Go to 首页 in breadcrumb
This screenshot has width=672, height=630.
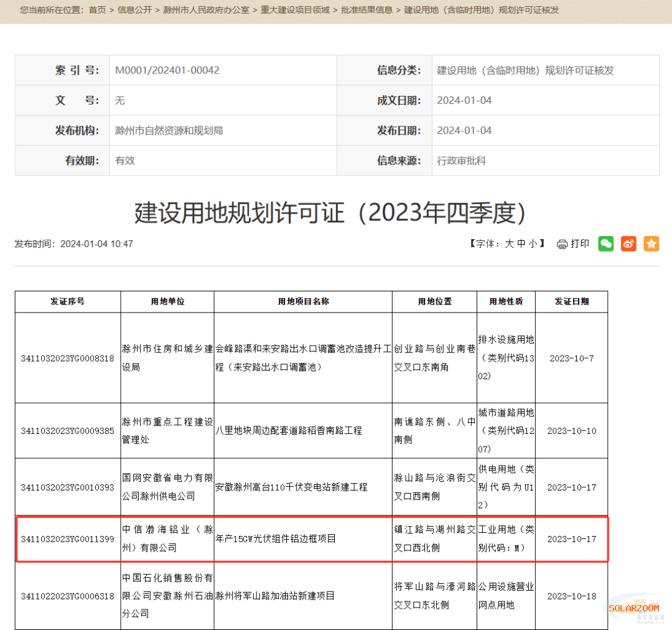click(97, 10)
